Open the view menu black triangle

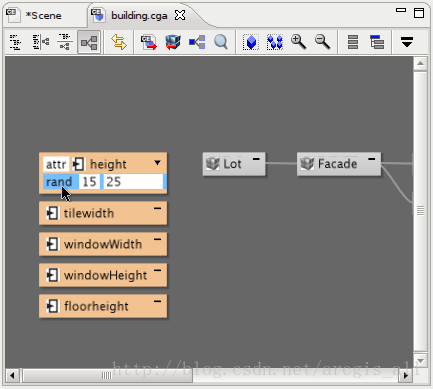click(407, 42)
